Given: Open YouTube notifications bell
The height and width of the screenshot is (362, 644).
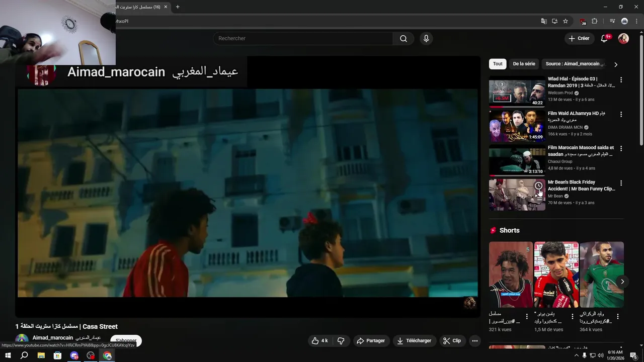Looking at the screenshot, I should (605, 39).
